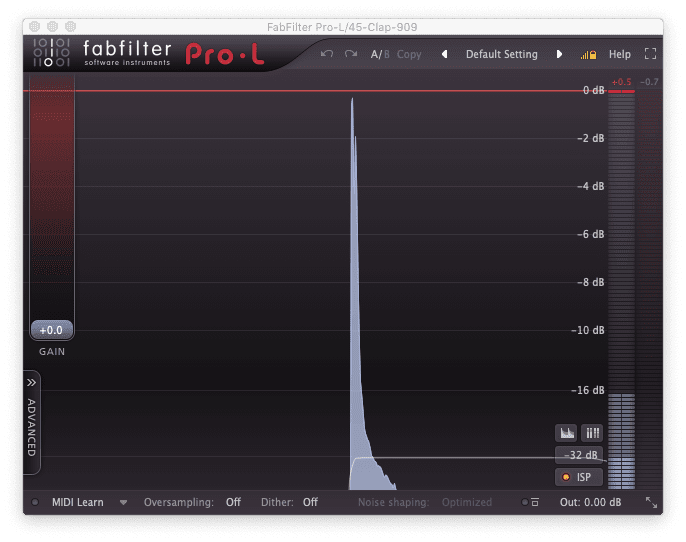Go to the next preset arrow

[559, 54]
